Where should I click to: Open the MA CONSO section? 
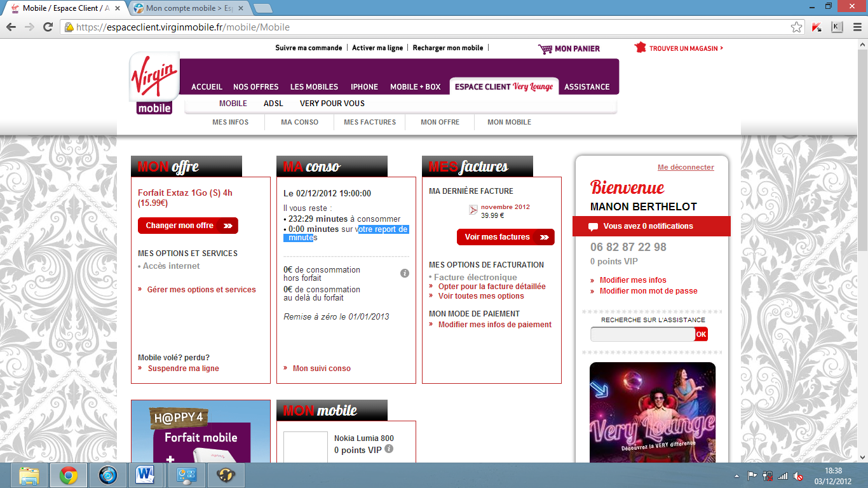click(x=300, y=122)
